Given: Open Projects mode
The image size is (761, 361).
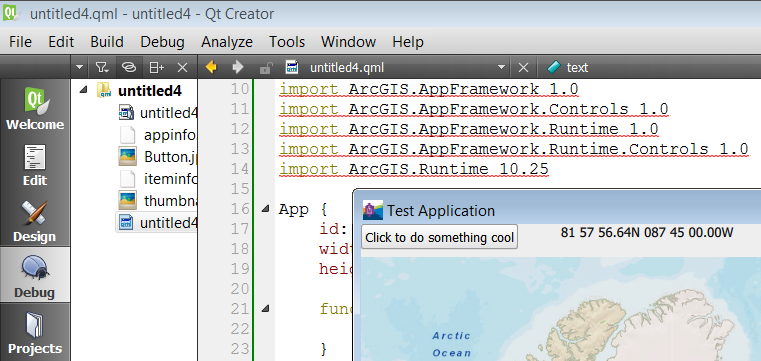Looking at the screenshot, I should [x=35, y=333].
